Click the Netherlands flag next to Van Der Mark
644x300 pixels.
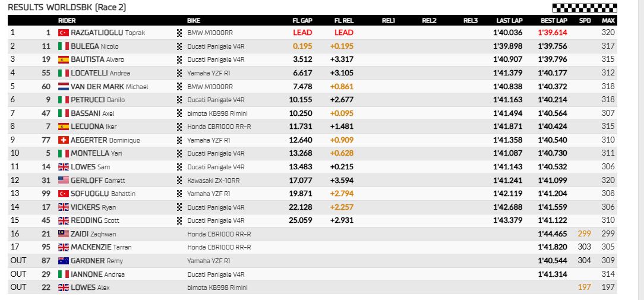point(63,87)
